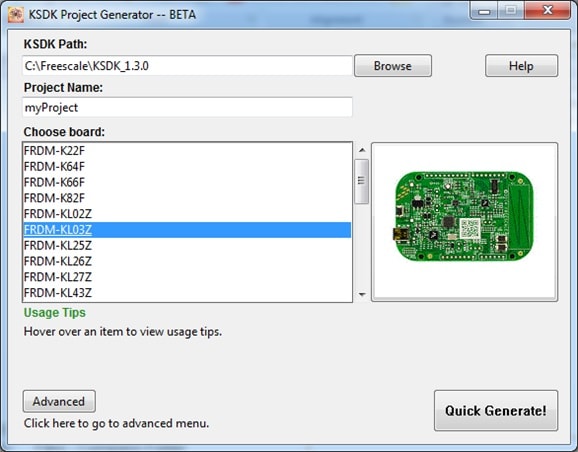
Task: Click the Browse button for KSDK path
Action: [x=393, y=66]
